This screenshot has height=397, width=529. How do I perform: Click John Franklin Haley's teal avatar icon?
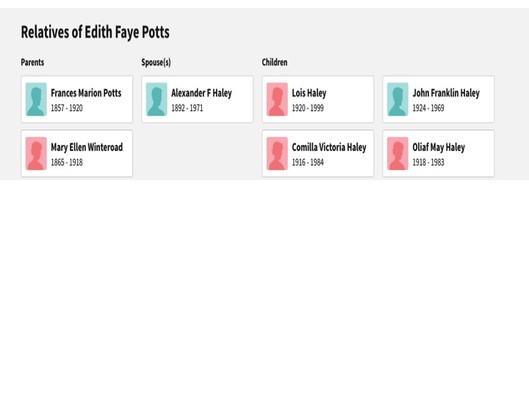point(398,99)
